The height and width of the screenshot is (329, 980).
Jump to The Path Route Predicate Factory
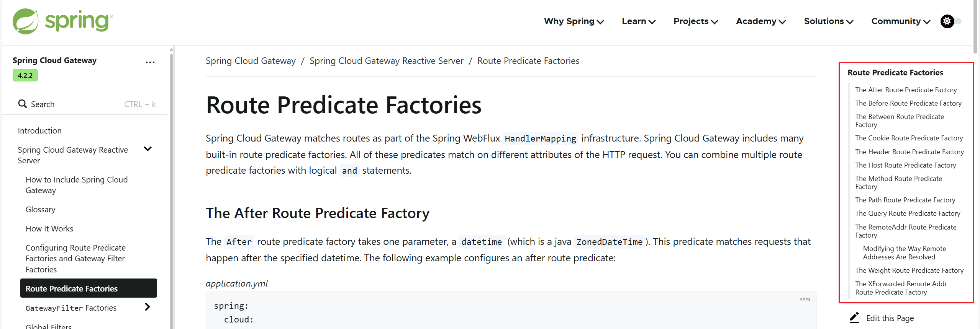coord(905,200)
